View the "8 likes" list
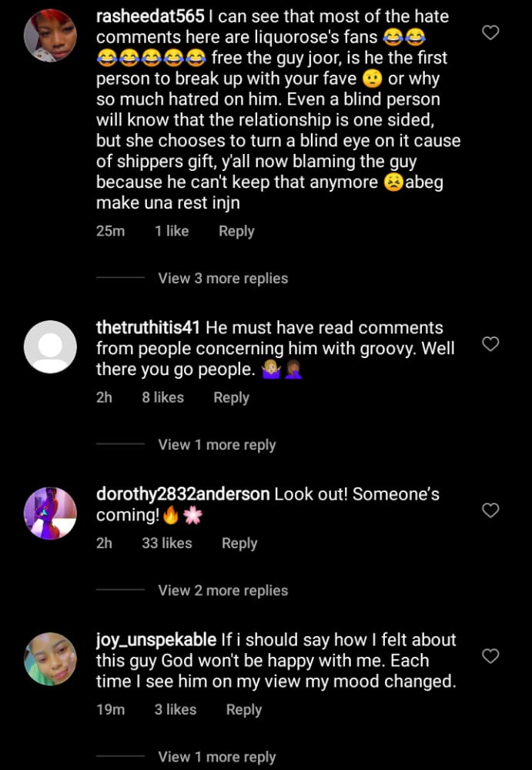532x770 pixels. point(162,397)
